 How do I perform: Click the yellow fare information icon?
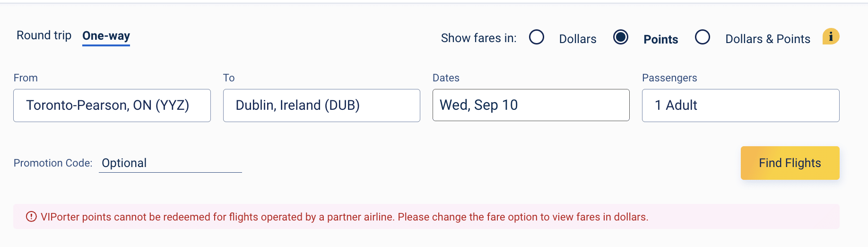(831, 37)
